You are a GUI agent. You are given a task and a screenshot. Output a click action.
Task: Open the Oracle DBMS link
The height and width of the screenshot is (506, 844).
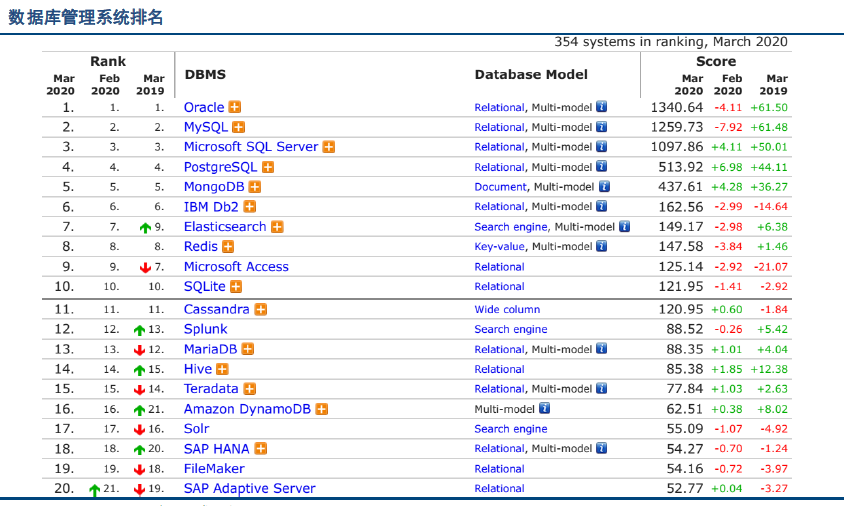click(204, 107)
